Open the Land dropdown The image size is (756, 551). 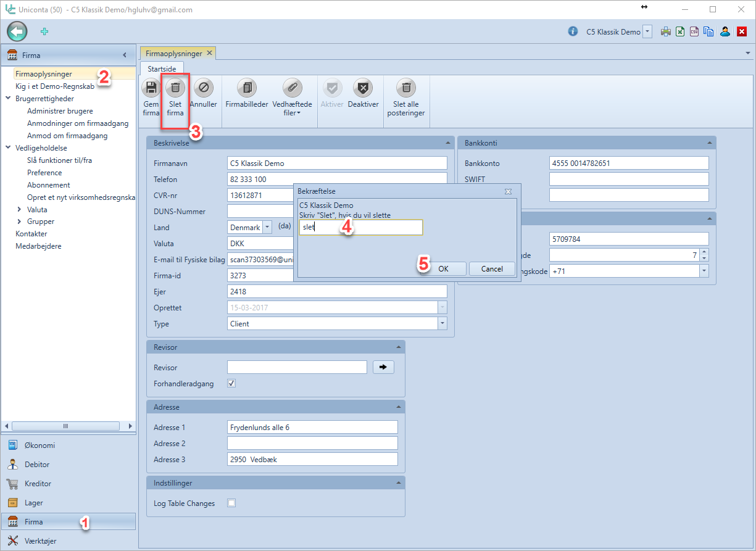pos(267,227)
